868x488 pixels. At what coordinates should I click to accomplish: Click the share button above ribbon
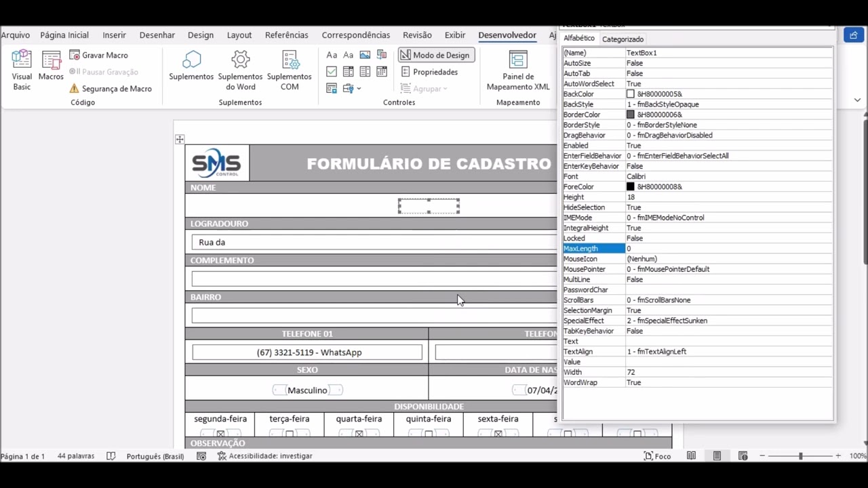[853, 35]
